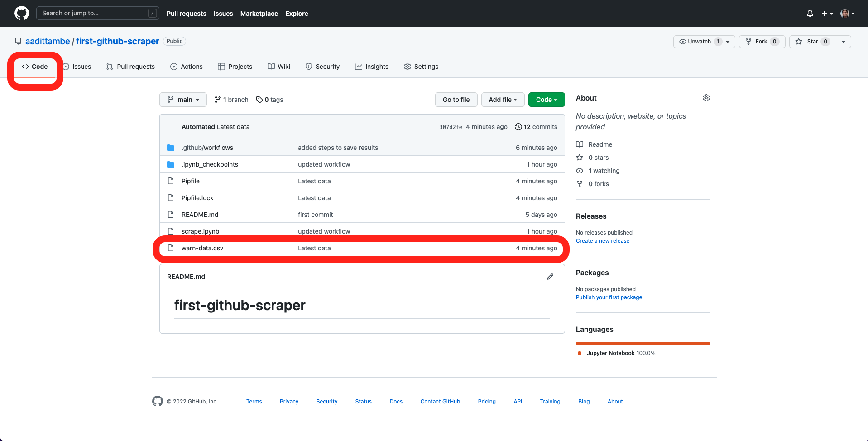Open the .ipynb_checkpoints folder icon

[x=171, y=164]
